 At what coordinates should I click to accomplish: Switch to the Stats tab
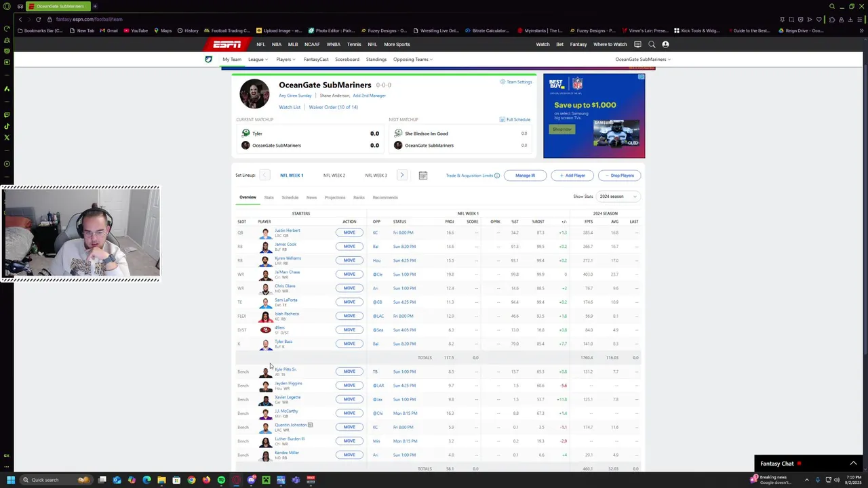pos(269,197)
